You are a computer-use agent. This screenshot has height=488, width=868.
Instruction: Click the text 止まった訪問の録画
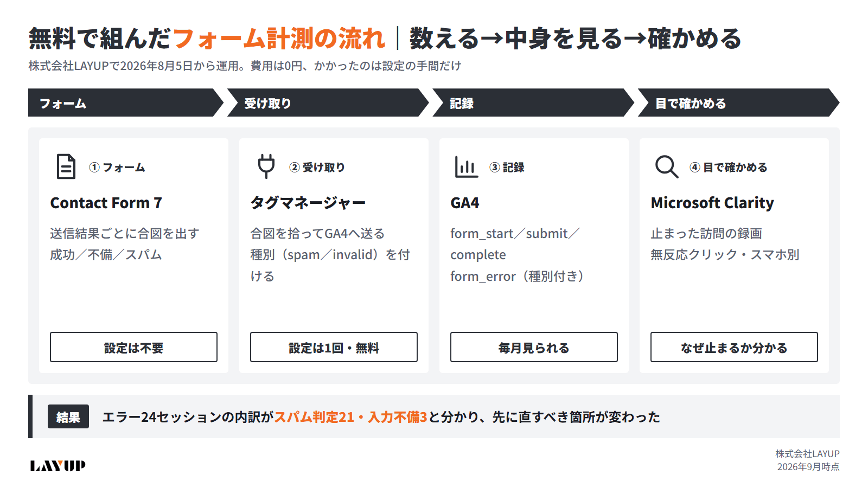coord(706,233)
